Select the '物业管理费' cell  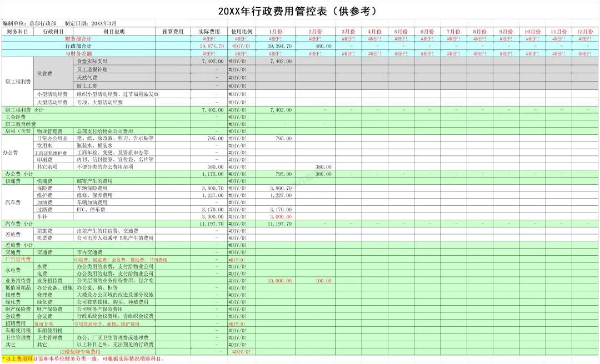tap(53, 131)
